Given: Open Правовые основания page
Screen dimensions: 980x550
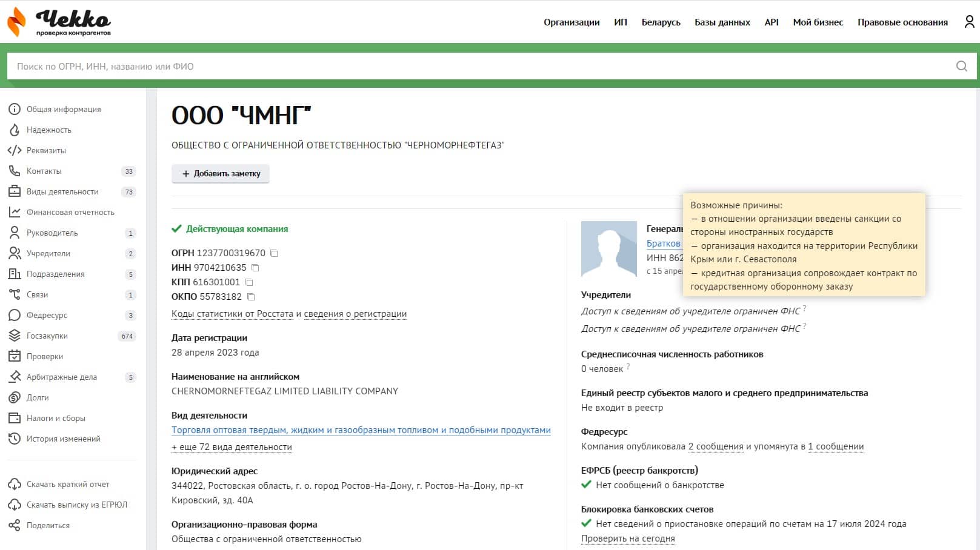Looking at the screenshot, I should 902,22.
